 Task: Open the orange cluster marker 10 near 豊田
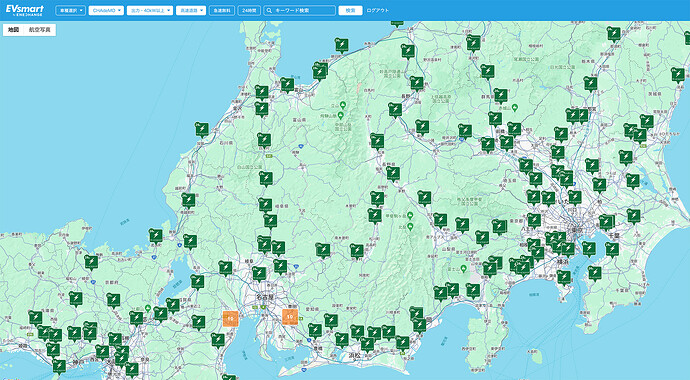(x=290, y=317)
